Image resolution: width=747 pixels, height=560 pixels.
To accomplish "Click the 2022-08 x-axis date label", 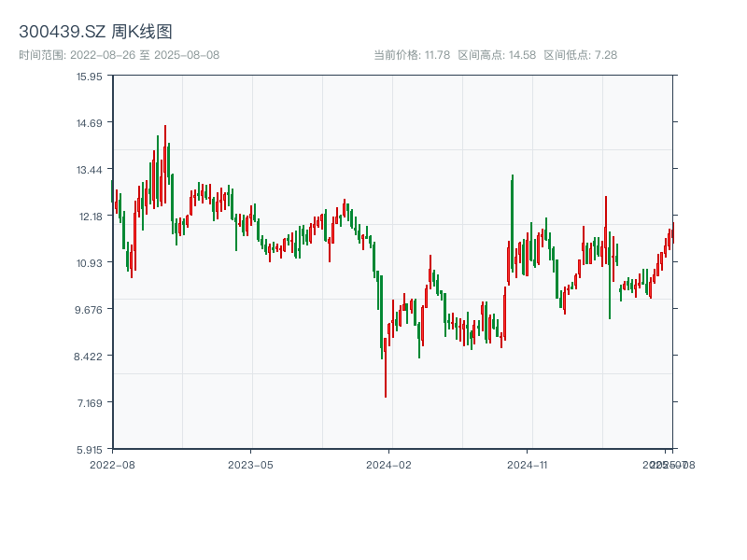I will point(112,464).
